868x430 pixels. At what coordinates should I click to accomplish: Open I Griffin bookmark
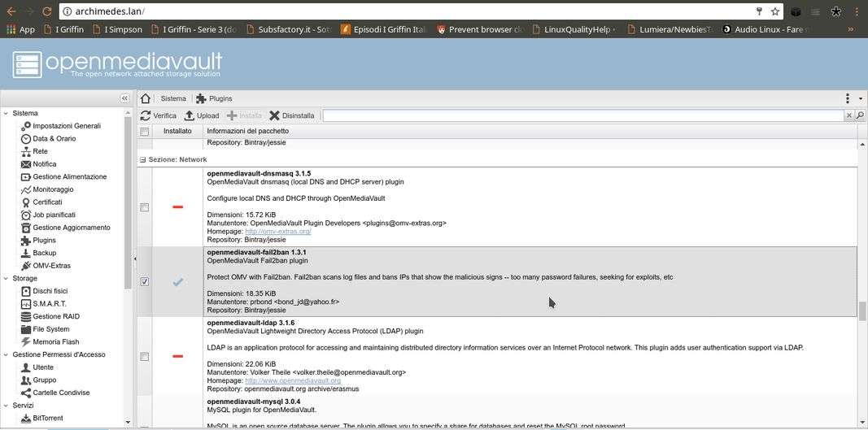[x=63, y=29]
